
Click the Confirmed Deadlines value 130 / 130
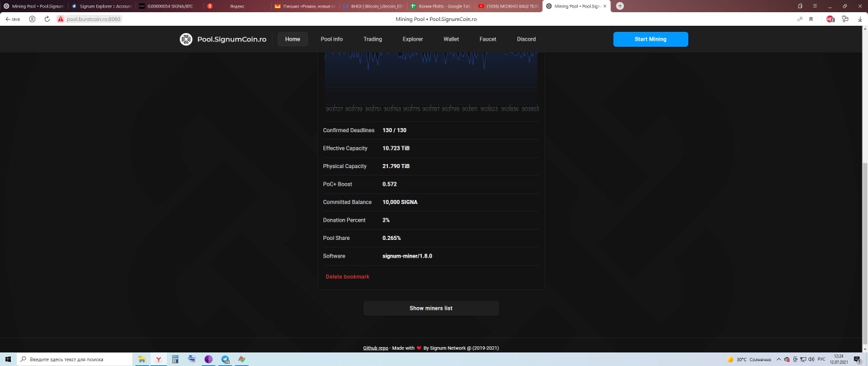395,130
